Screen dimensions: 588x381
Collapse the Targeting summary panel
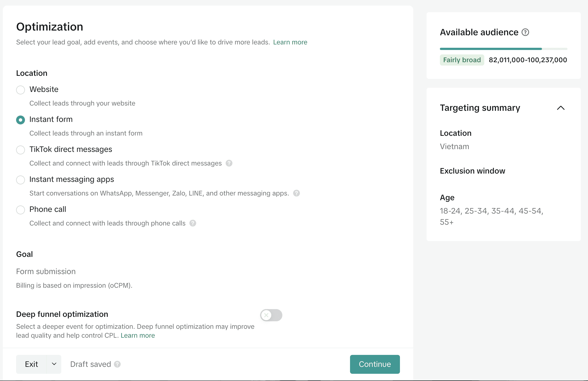[x=561, y=108]
